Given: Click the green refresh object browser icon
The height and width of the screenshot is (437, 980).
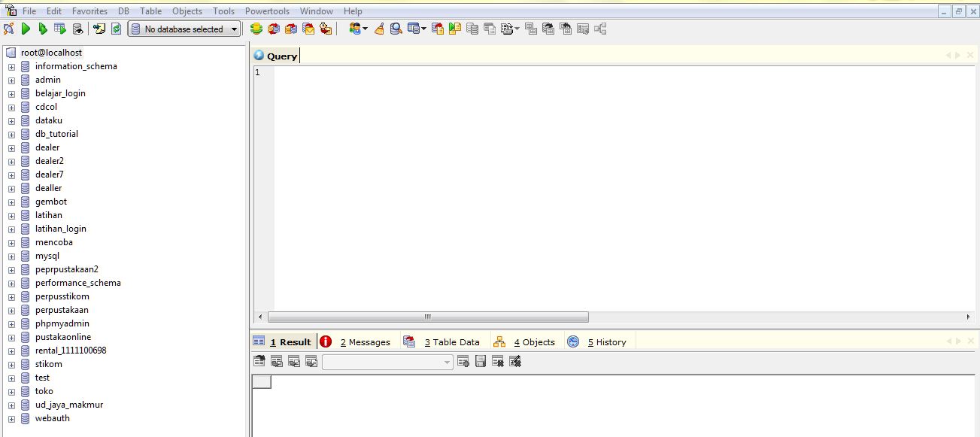Looking at the screenshot, I should [117, 29].
